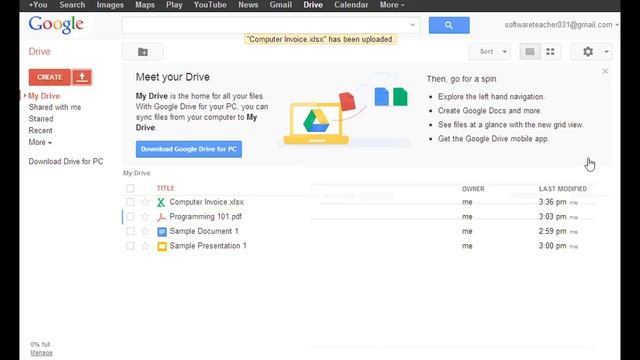Check the box for Programming 101.pdf
This screenshot has height=360, width=640.
coord(130,216)
